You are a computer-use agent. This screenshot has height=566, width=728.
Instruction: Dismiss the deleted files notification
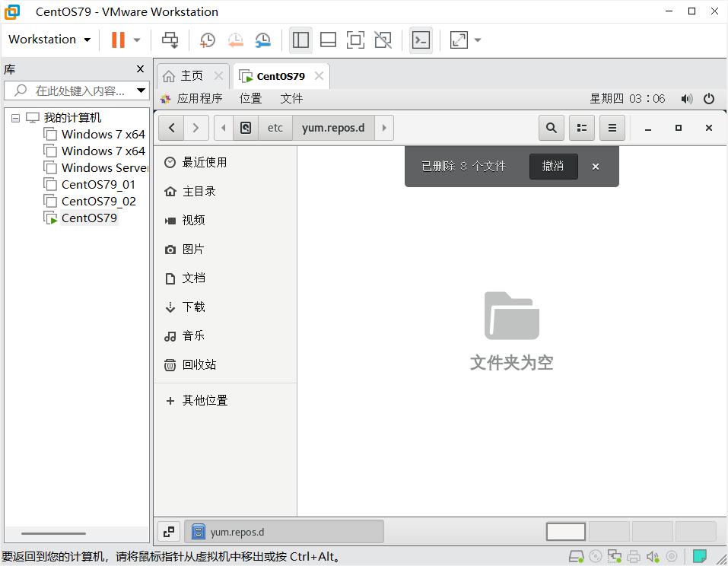[x=596, y=167]
